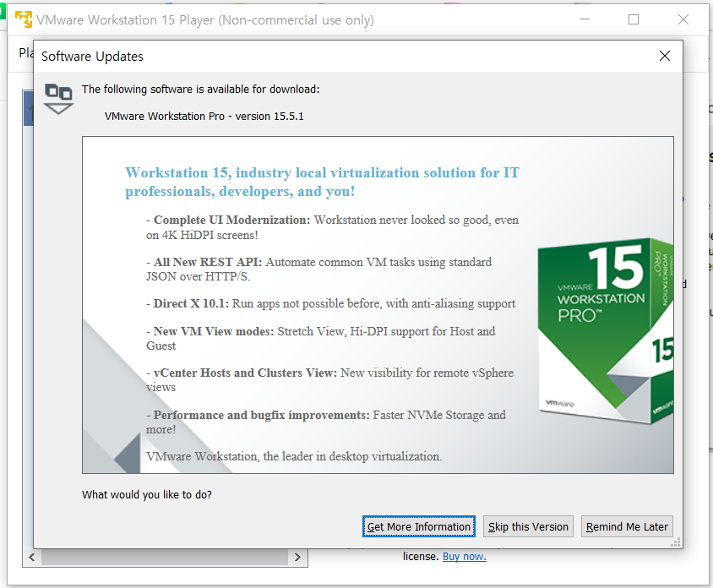Close the VMware Workstation Player window
Image resolution: width=713 pixels, height=588 pixels.
tap(683, 19)
